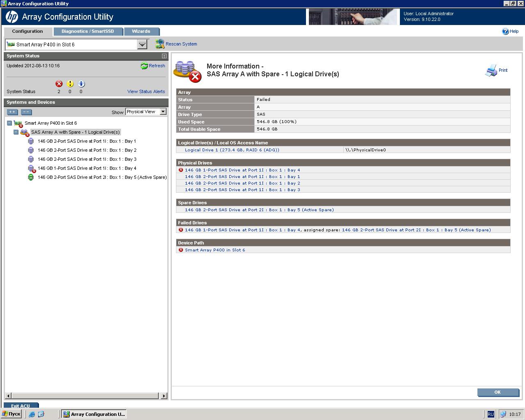Click the Print icon

(x=491, y=71)
